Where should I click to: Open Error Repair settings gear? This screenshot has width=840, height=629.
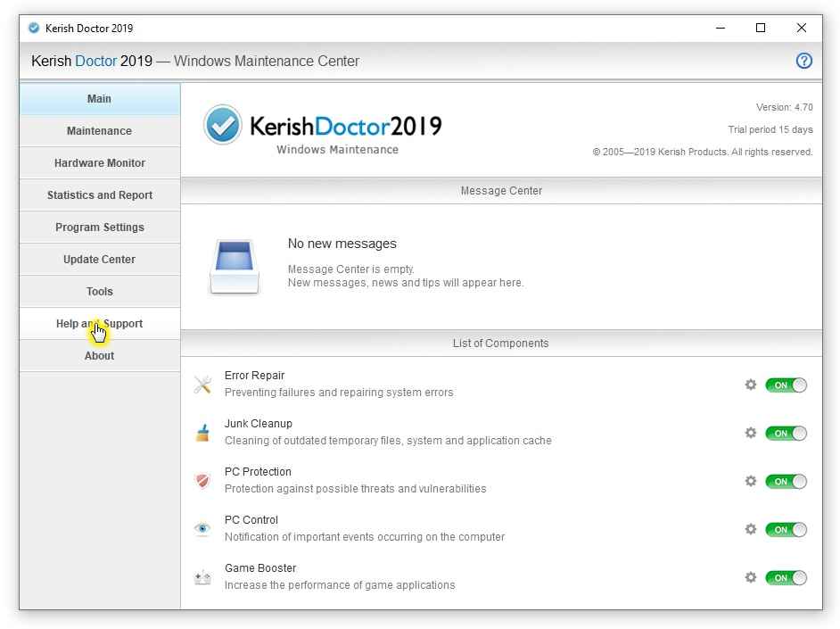[751, 385]
